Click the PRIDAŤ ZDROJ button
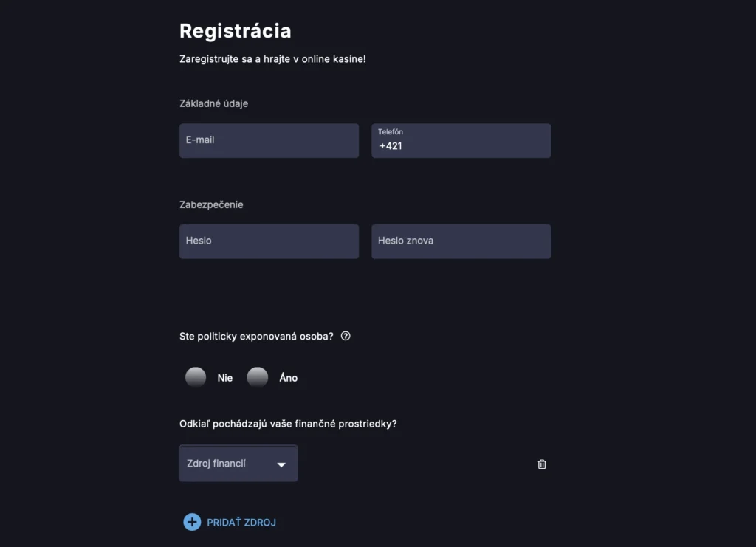 pos(230,521)
